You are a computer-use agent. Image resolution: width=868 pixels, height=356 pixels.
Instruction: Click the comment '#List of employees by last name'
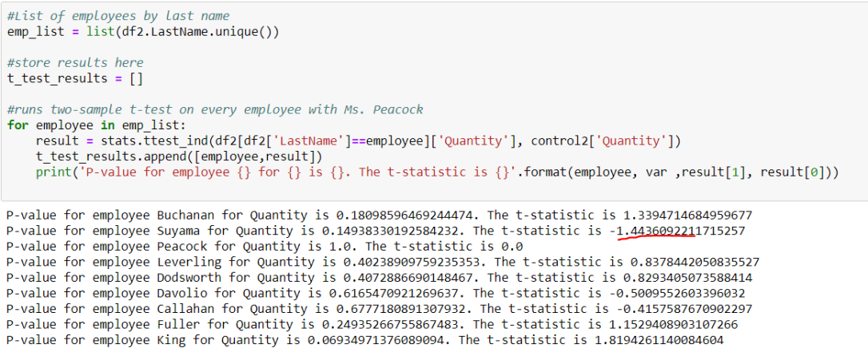click(118, 16)
